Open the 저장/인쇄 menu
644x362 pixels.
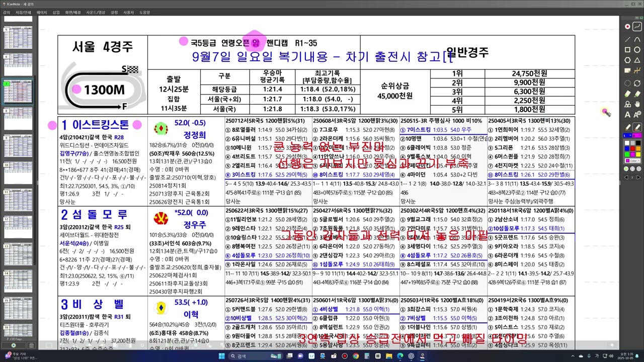[x=23, y=12]
